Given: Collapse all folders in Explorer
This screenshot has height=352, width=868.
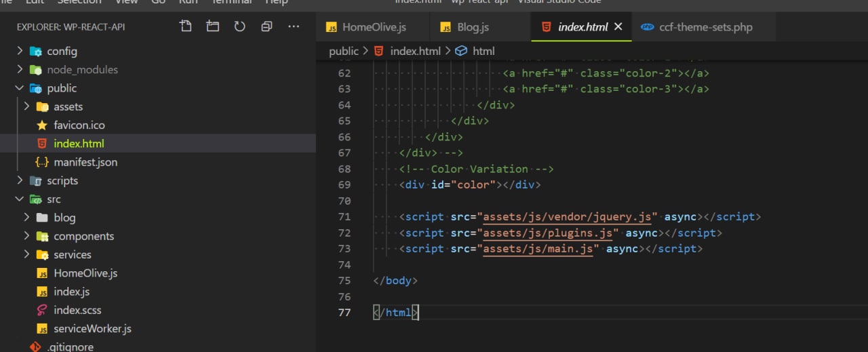Looking at the screenshot, I should pos(267,26).
